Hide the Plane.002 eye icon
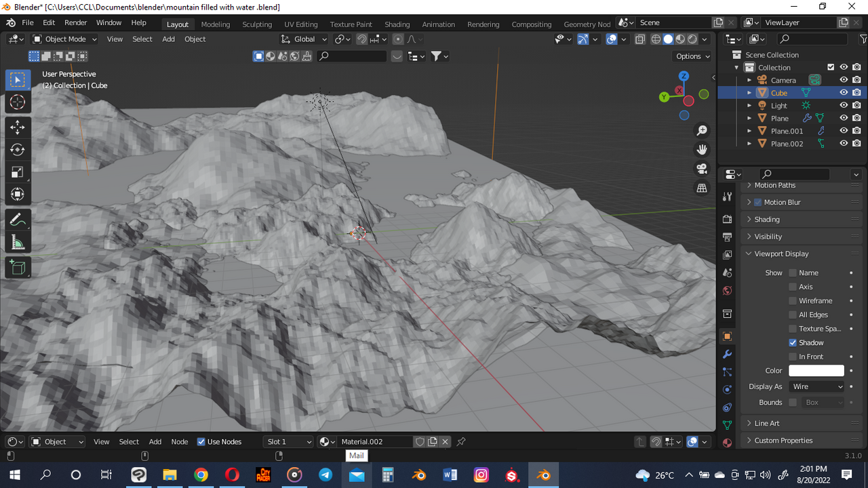868x488 pixels. pyautogui.click(x=844, y=144)
